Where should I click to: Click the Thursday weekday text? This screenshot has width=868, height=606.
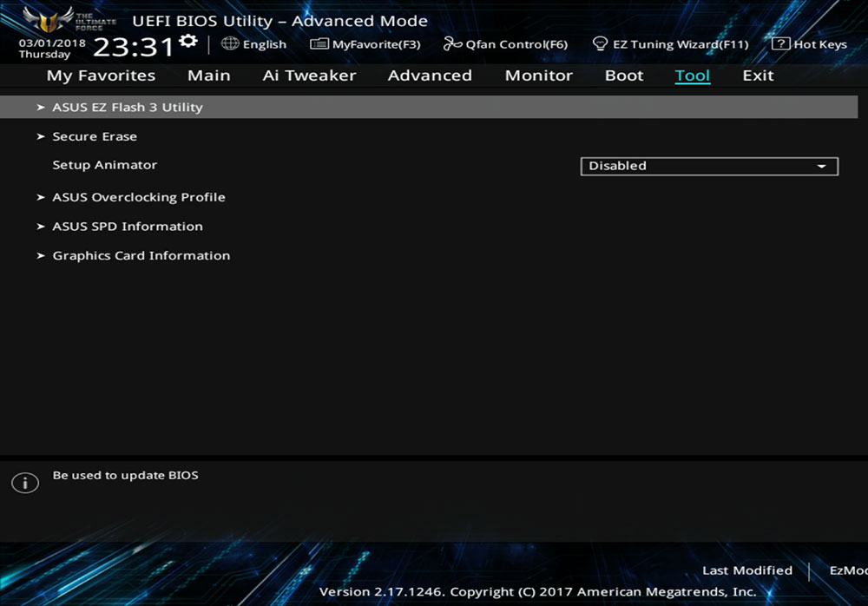pyautogui.click(x=44, y=55)
